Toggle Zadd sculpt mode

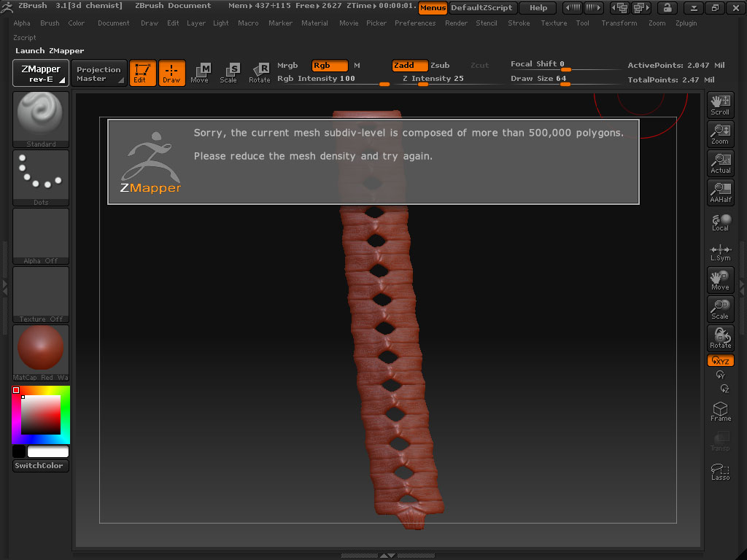[409, 65]
